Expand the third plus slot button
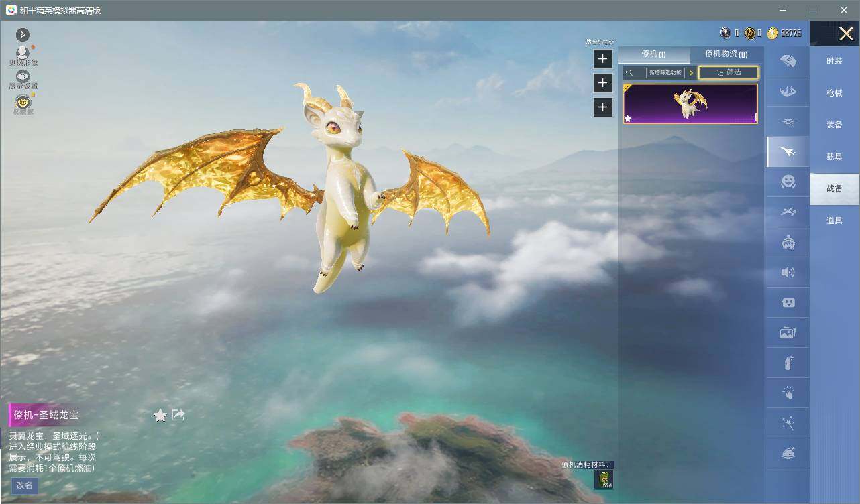 [602, 107]
